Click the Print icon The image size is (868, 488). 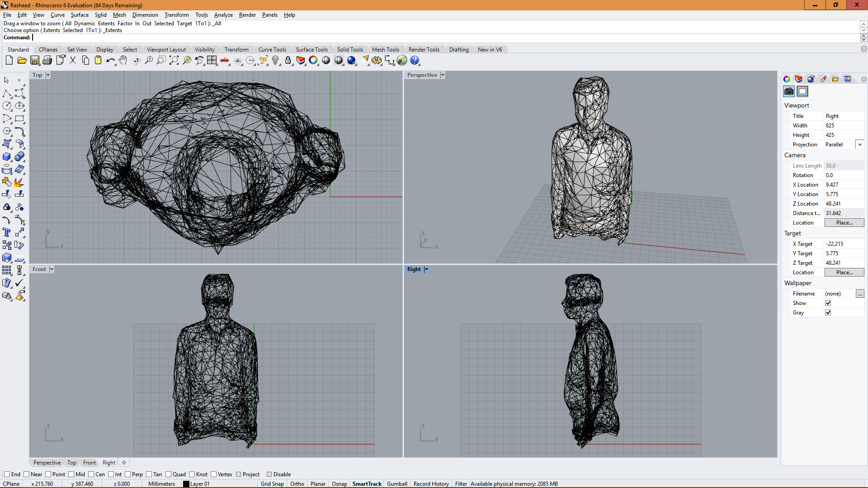[x=47, y=61]
